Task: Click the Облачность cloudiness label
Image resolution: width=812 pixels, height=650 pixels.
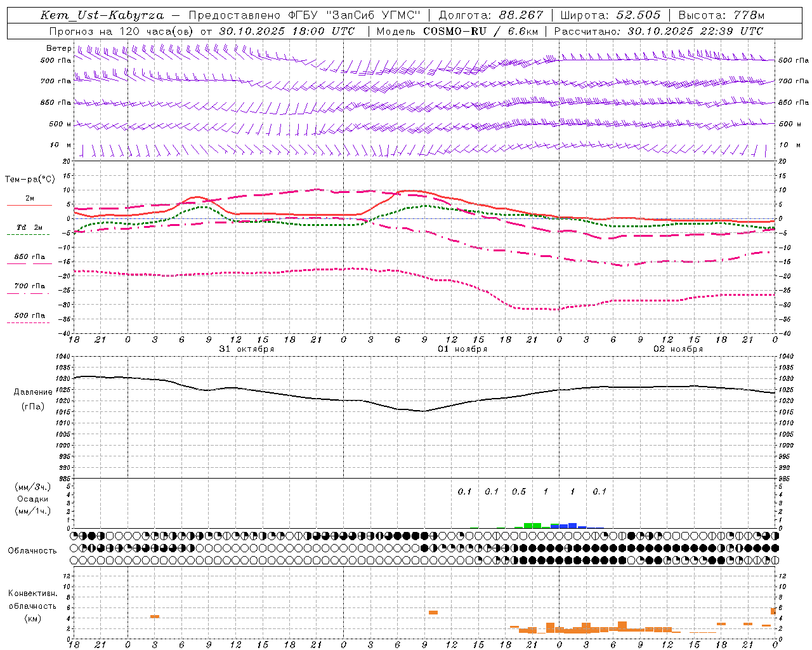Action: pos(32,551)
